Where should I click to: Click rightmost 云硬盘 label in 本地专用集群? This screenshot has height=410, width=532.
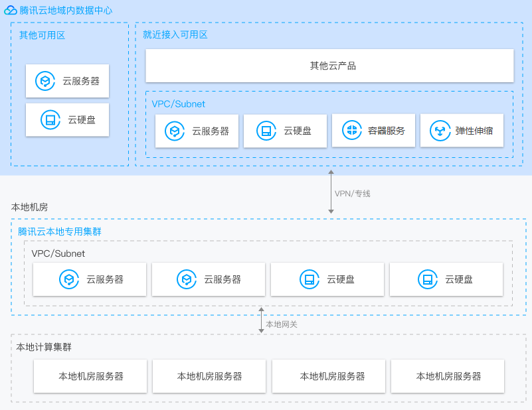[459, 279]
